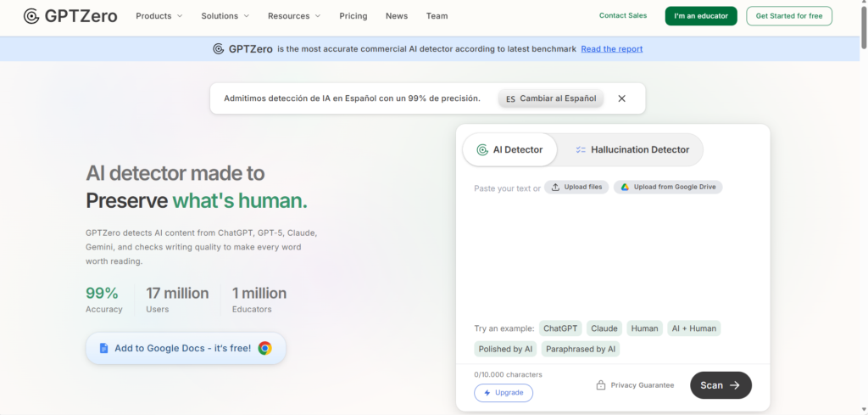
Task: Click Upload from Google Drive button
Action: click(x=668, y=188)
